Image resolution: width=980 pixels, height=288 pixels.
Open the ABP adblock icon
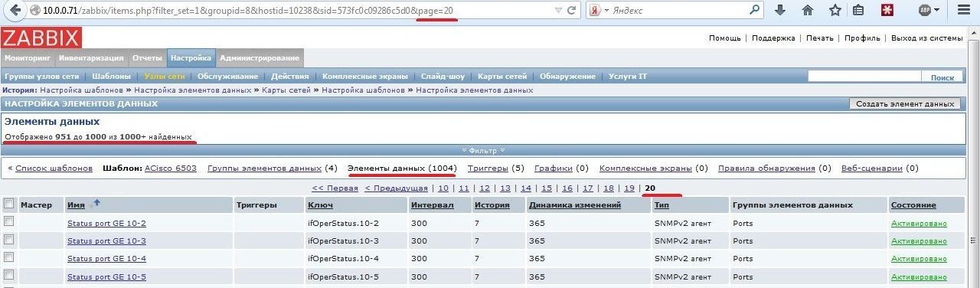(925, 11)
